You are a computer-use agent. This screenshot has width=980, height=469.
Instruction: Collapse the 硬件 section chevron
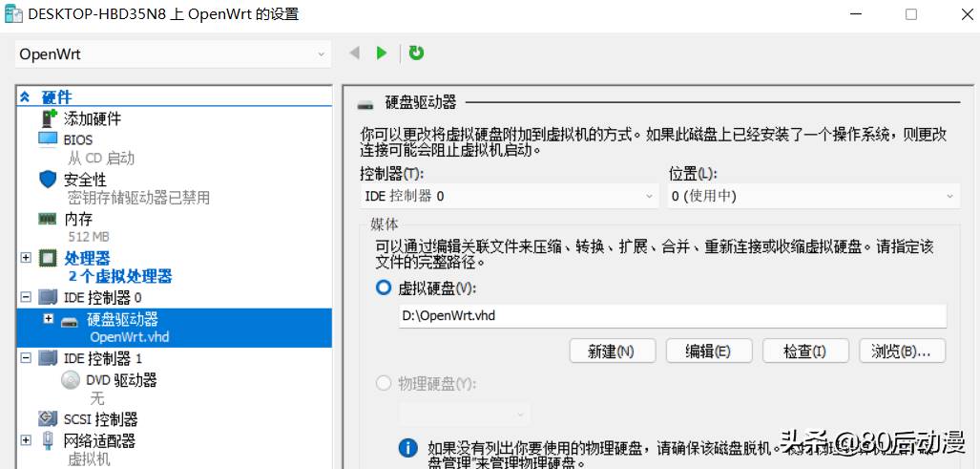tap(25, 96)
